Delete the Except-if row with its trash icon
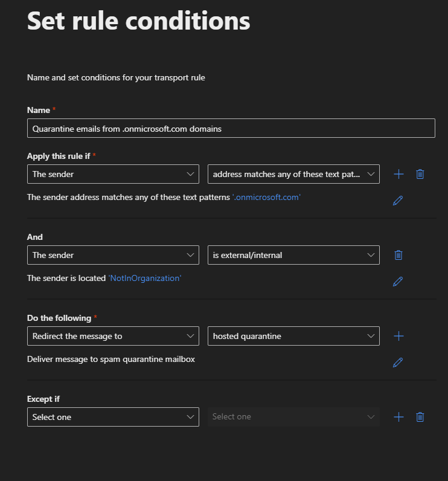 coord(420,417)
